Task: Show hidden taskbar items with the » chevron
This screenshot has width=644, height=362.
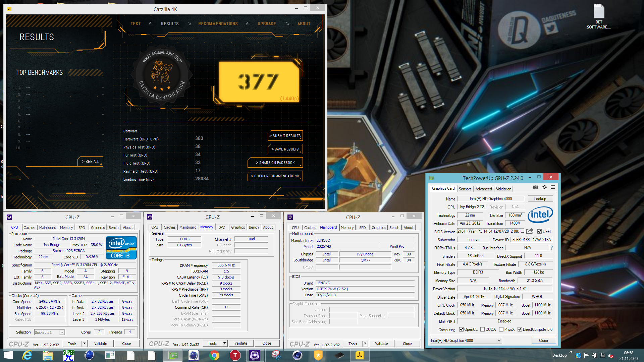Action: [x=571, y=352]
